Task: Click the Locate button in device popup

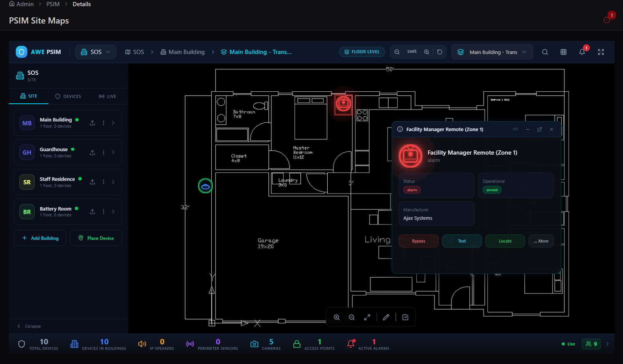Action: pos(505,241)
